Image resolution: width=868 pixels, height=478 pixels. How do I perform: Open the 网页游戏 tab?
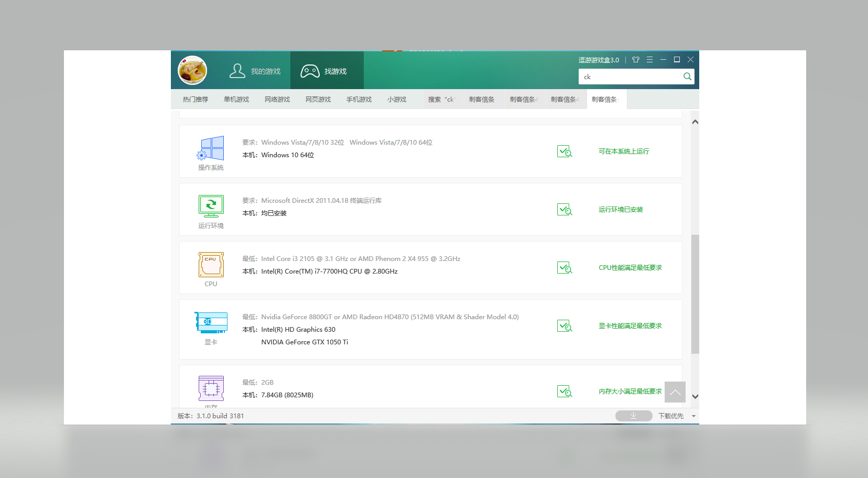(x=318, y=100)
